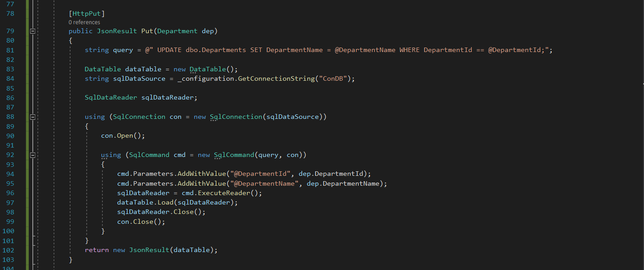Open the "0 references" CodeLens link
The image size is (644, 270).
point(84,22)
